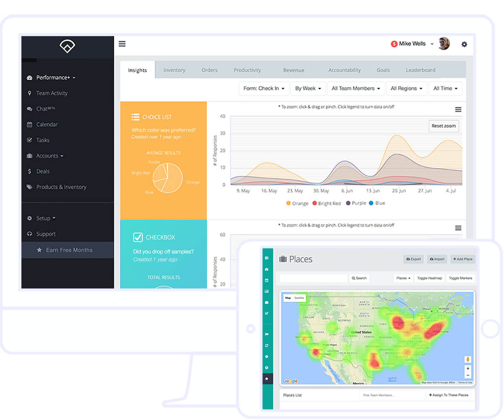Click the Export button on Places
The width and height of the screenshot is (504, 420).
[413, 259]
